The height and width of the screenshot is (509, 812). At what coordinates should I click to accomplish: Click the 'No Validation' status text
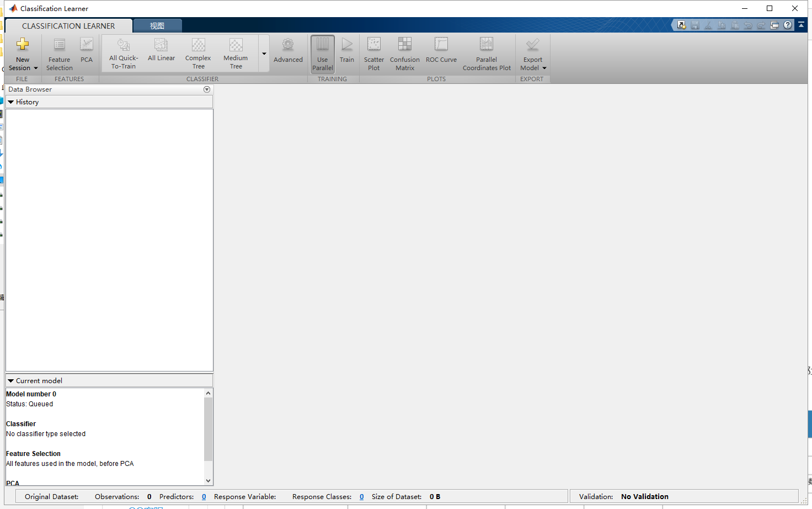pos(645,497)
